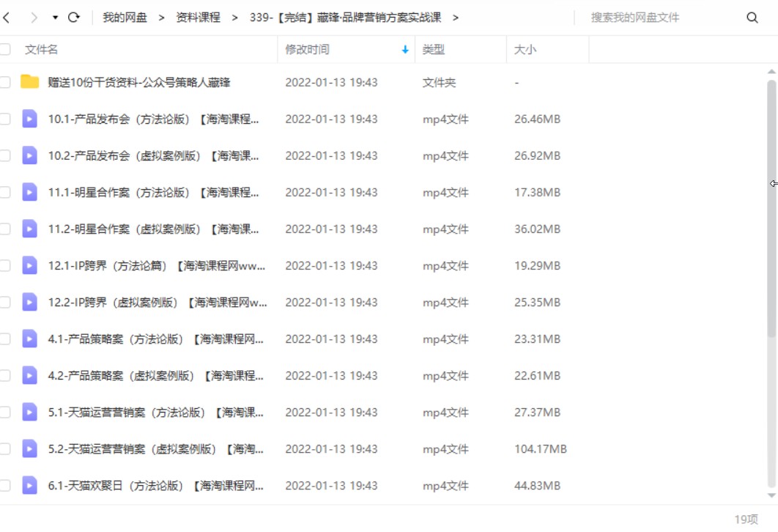778x532 pixels.
Task: Open 339-【完结】藏锋 breadcrumb folder
Action: point(345,18)
